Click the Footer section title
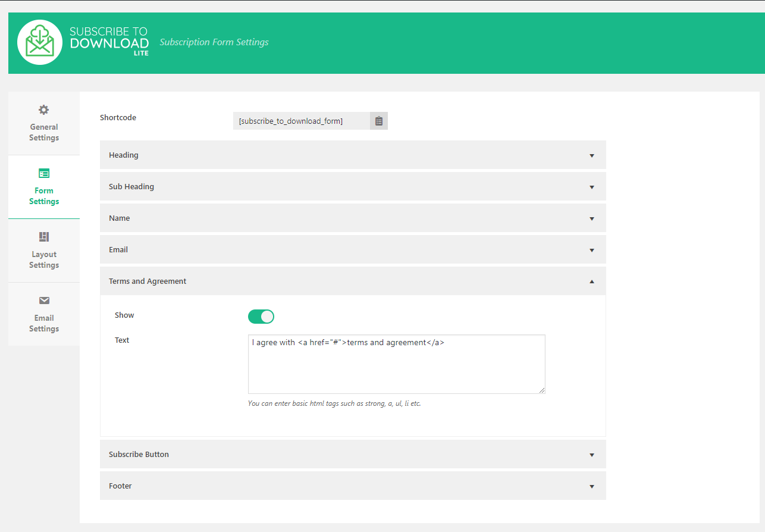Screen dimensions: 765x532 (x=120, y=486)
